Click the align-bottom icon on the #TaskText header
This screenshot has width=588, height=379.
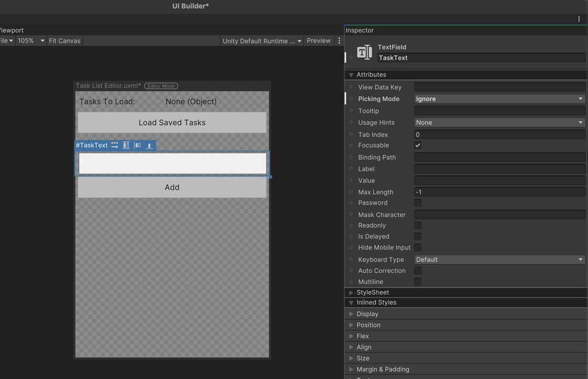tap(149, 145)
